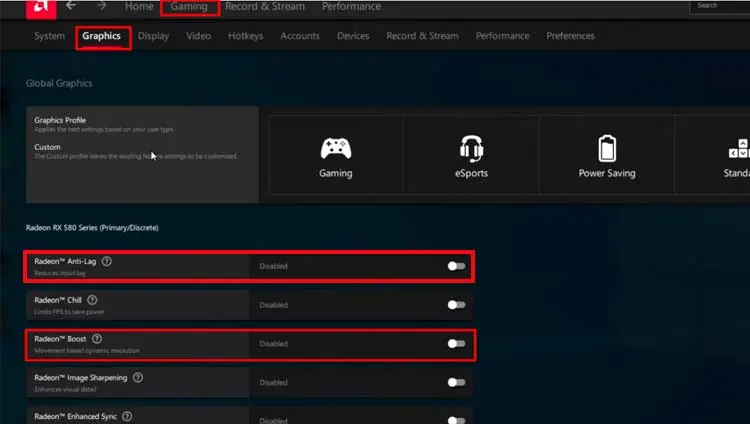750x424 pixels.
Task: Click the Radeon Image Sharpening label
Action: [x=81, y=378]
